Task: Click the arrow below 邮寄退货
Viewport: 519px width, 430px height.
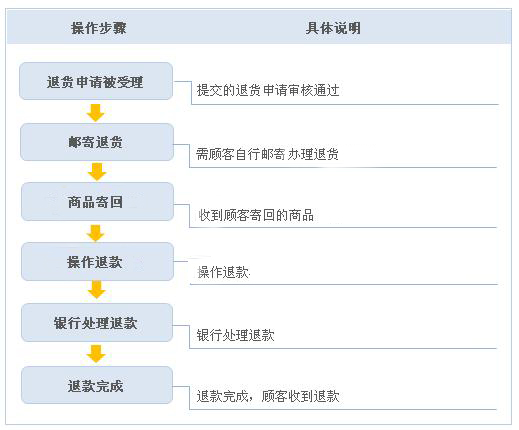Action: pos(97,172)
